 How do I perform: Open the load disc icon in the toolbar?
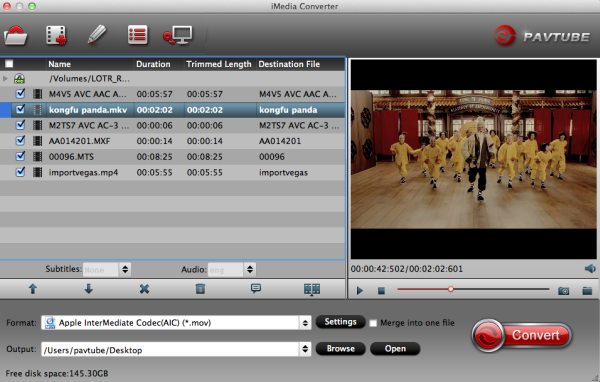click(x=16, y=36)
